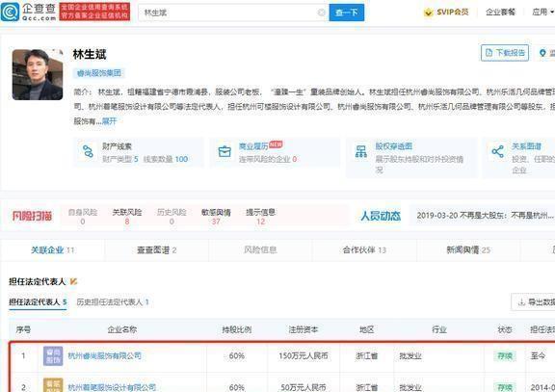Click the 存续 status in row 1
555x392 pixels.
tap(505, 355)
